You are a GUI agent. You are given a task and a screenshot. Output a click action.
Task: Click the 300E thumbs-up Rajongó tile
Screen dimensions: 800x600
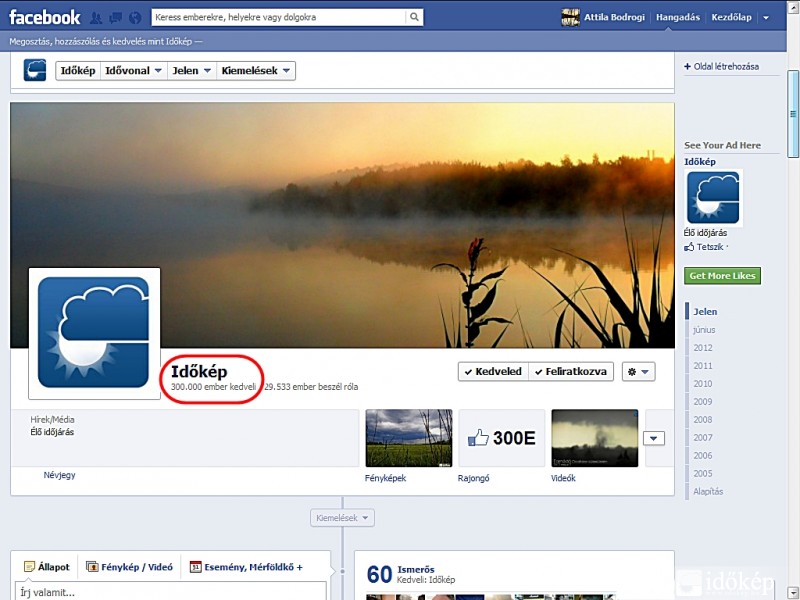tap(502, 438)
